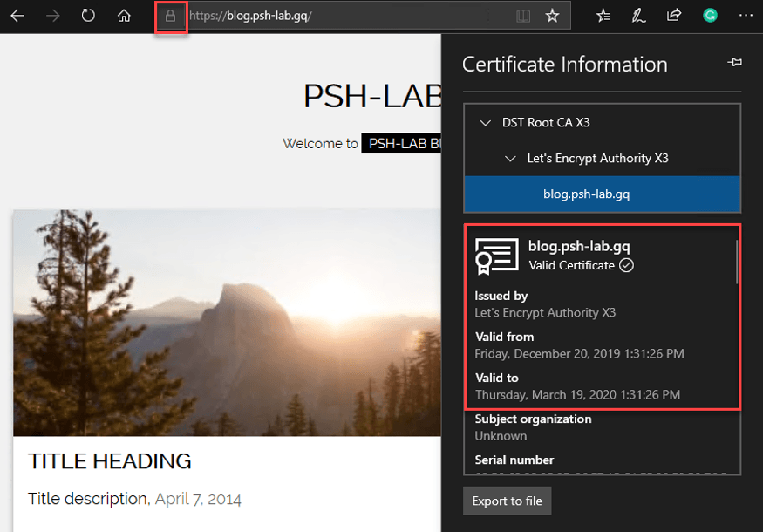Click the address bar URL field
The height and width of the screenshot is (532, 763).
(x=349, y=16)
